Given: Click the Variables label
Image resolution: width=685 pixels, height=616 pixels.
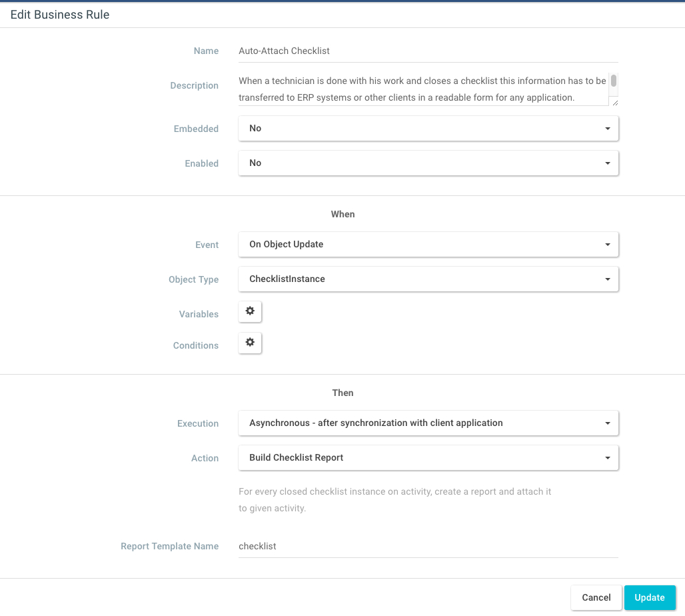Looking at the screenshot, I should pos(199,314).
